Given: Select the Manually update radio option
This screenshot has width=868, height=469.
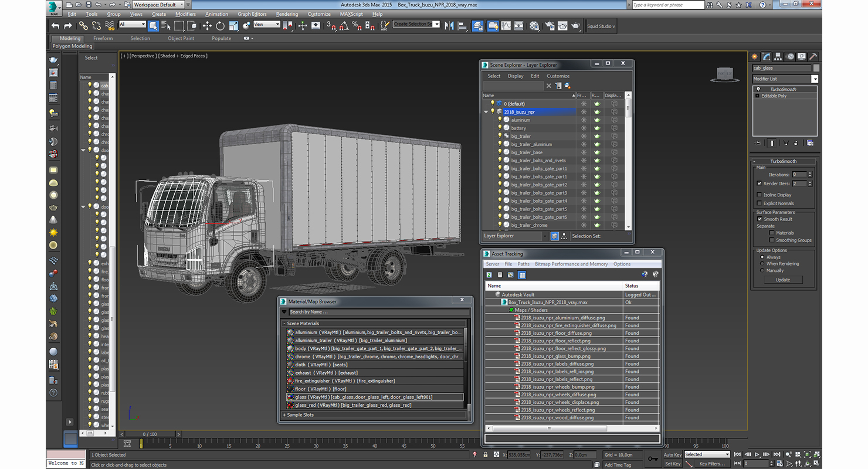Looking at the screenshot, I should coord(762,271).
